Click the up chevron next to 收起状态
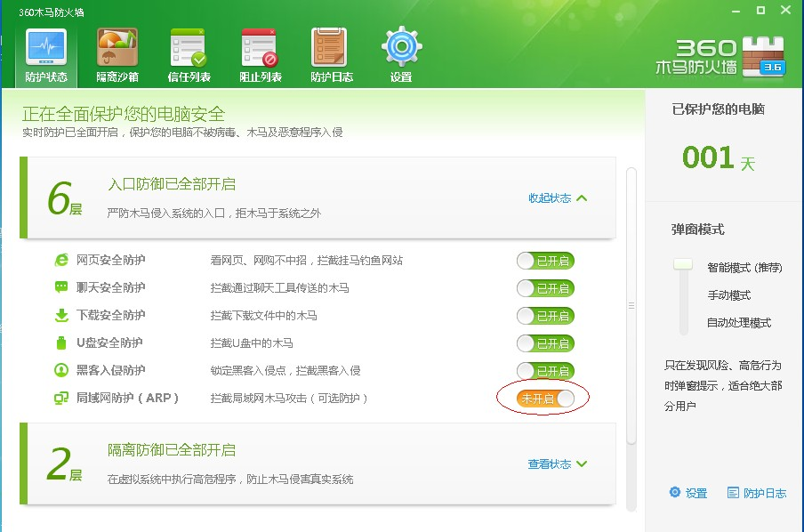The width and height of the screenshot is (804, 532). point(582,198)
